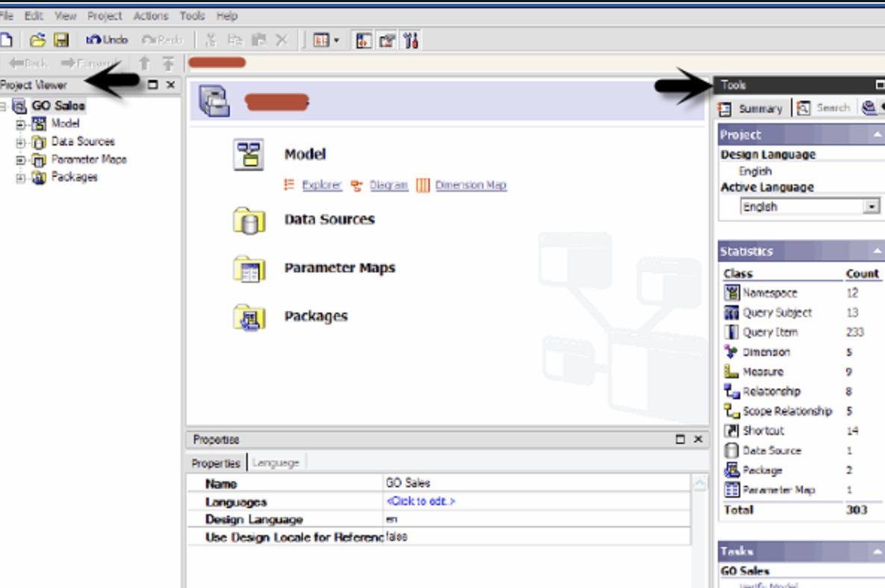Click the Undo toolbar button
Screen dimensions: 885x588
tap(107, 40)
